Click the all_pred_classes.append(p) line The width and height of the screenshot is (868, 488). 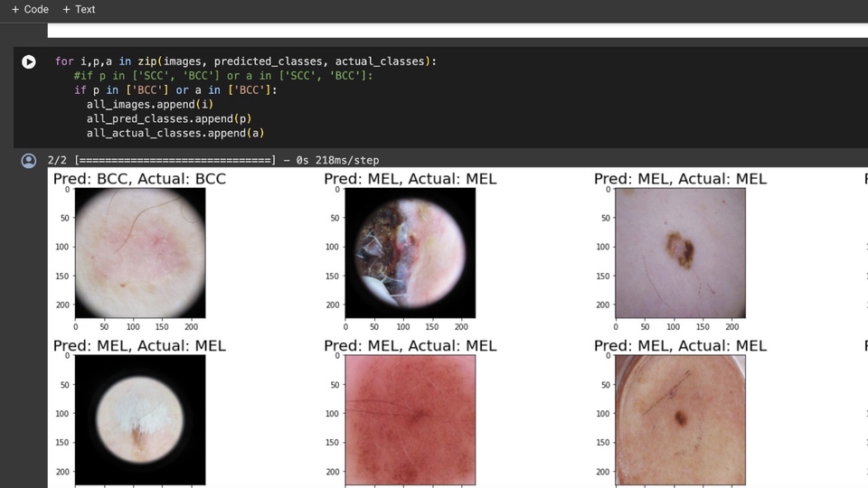click(x=169, y=119)
